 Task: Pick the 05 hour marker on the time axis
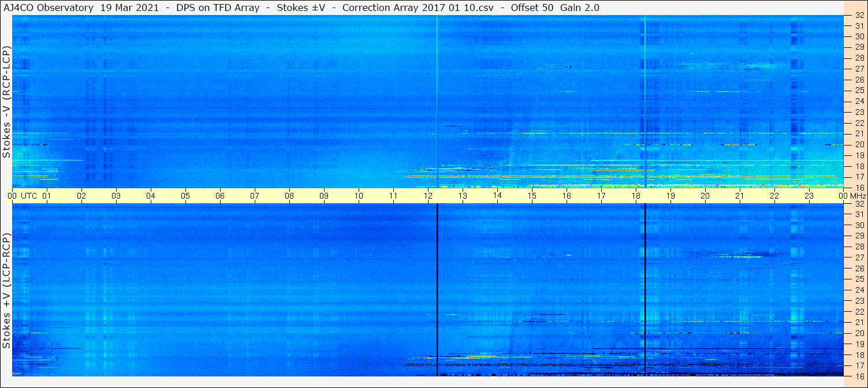(185, 196)
